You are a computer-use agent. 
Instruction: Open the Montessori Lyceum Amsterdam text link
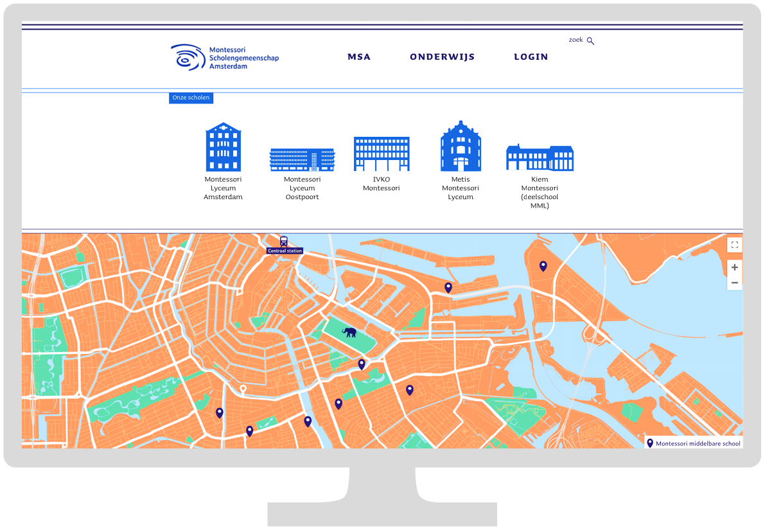(223, 188)
